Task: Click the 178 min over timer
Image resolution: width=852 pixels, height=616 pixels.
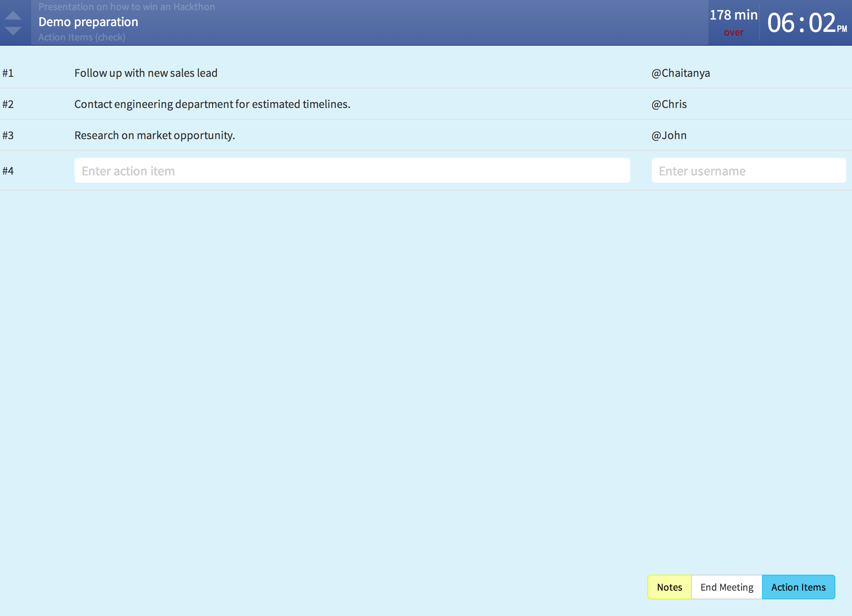Action: [x=733, y=22]
